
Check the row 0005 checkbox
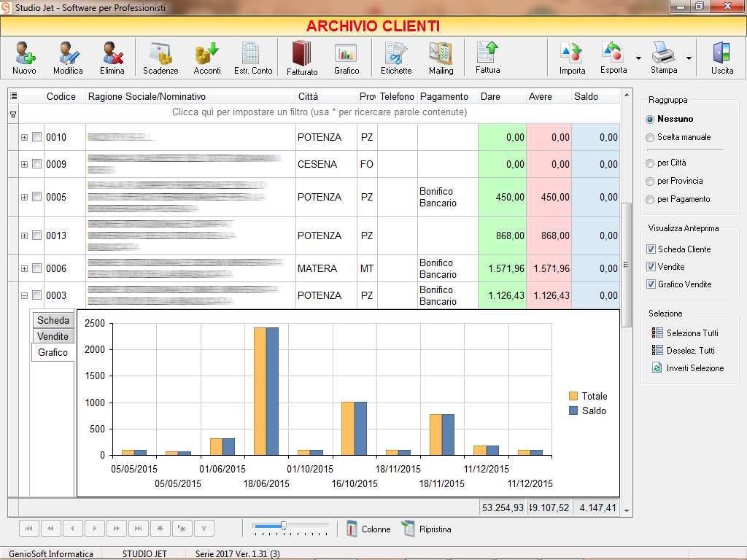[36, 197]
